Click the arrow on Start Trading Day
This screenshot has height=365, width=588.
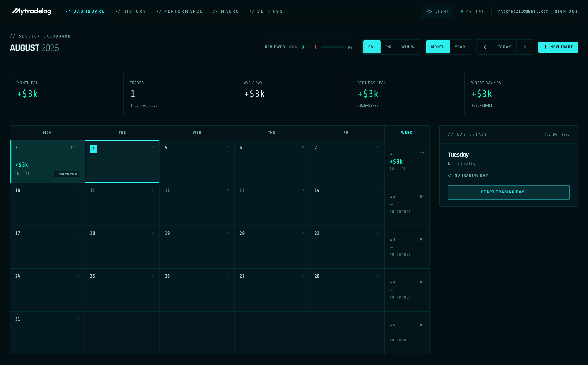click(533, 193)
